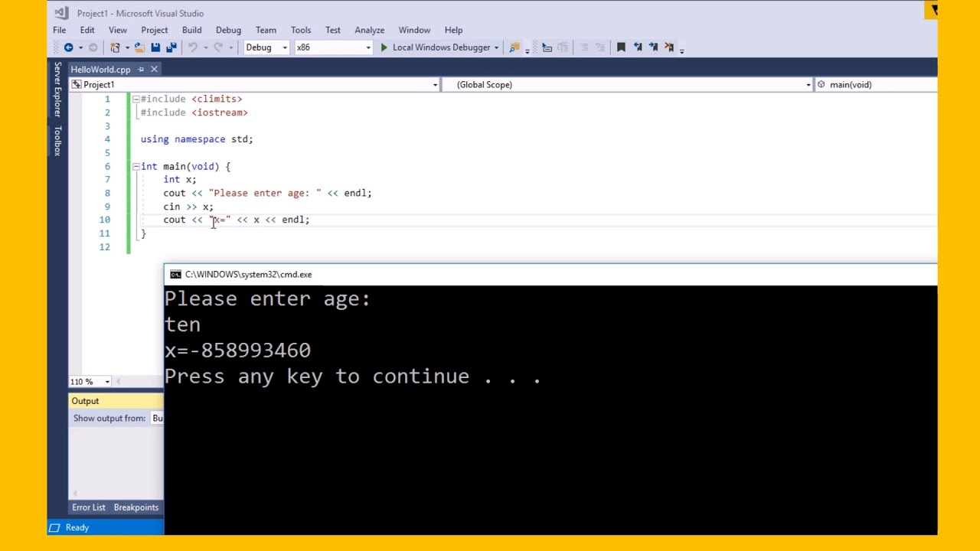Click the Find in Files icon
Screen dimensions: 980x551
coord(514,47)
